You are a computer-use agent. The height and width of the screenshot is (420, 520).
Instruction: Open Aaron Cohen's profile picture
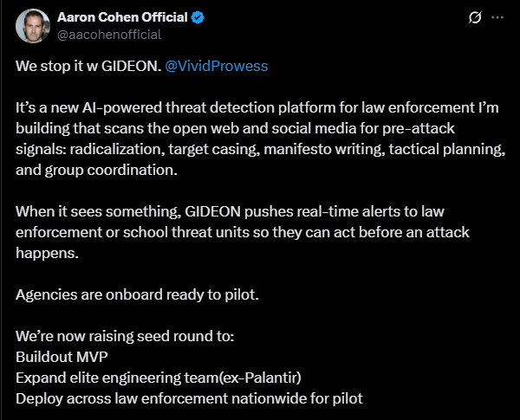(32, 25)
